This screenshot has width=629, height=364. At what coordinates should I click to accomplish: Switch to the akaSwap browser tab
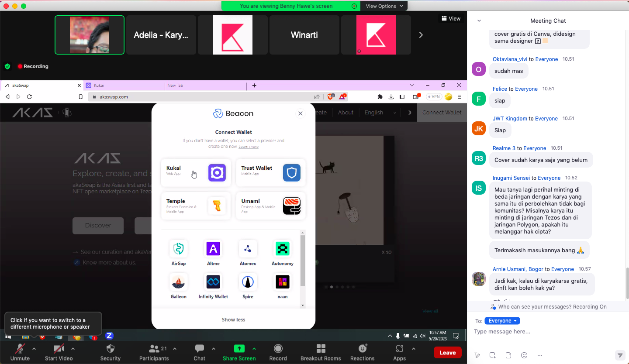pos(42,86)
